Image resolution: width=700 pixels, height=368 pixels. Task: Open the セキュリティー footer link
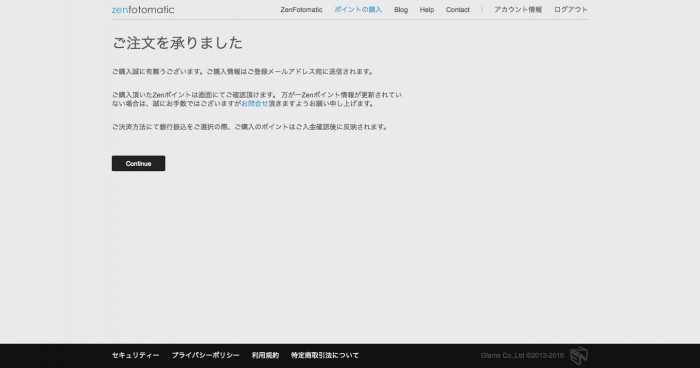(x=135, y=355)
